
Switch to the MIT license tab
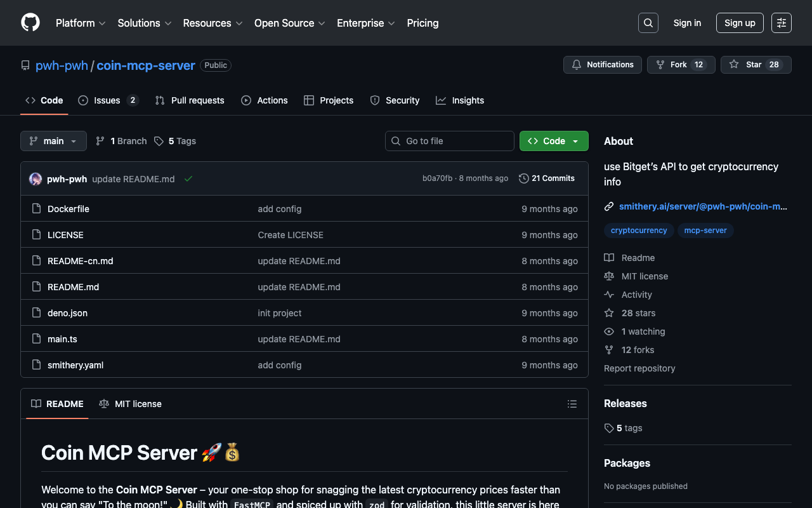[131, 404]
